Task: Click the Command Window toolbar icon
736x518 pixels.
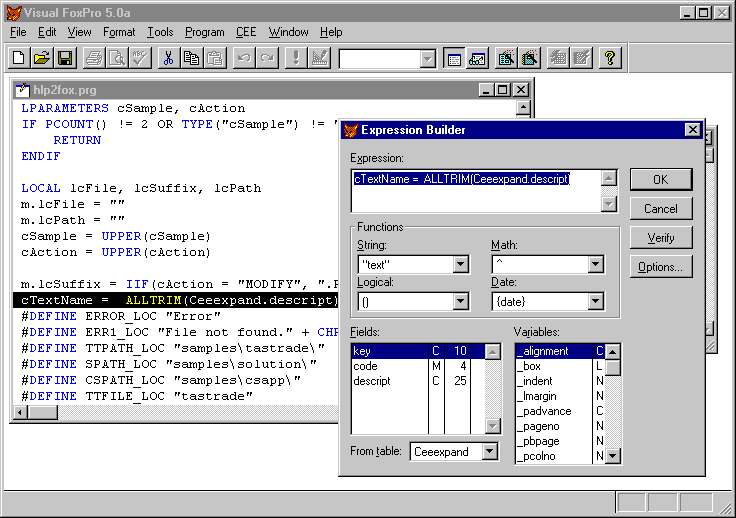Action: (454, 58)
